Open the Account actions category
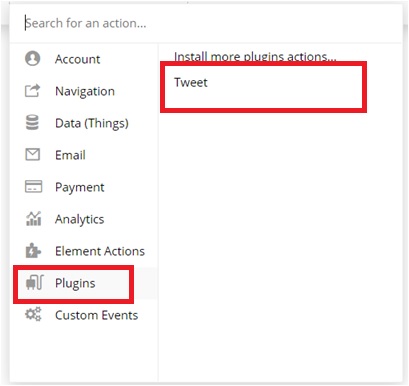The height and width of the screenshot is (386, 409). coord(77,59)
